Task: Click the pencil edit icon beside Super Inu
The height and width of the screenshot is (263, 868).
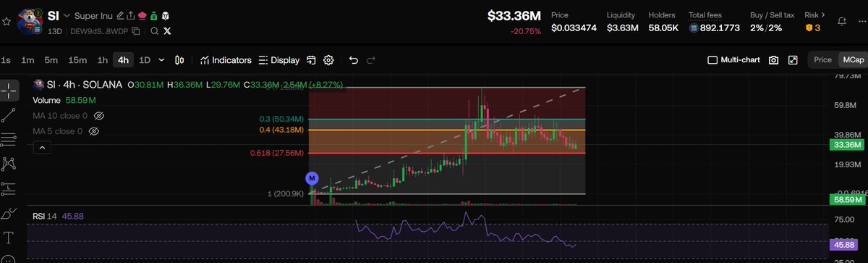Action: [120, 15]
